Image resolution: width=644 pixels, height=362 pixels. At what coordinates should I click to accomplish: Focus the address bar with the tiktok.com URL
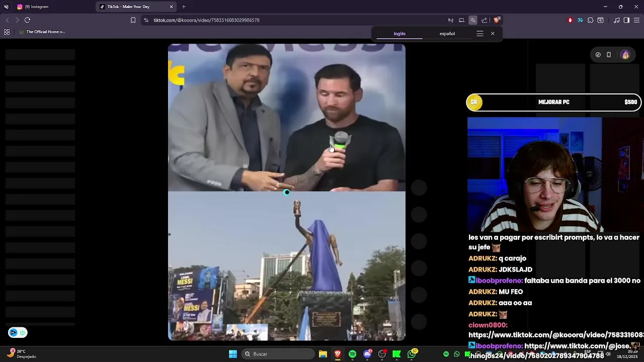pos(297,20)
